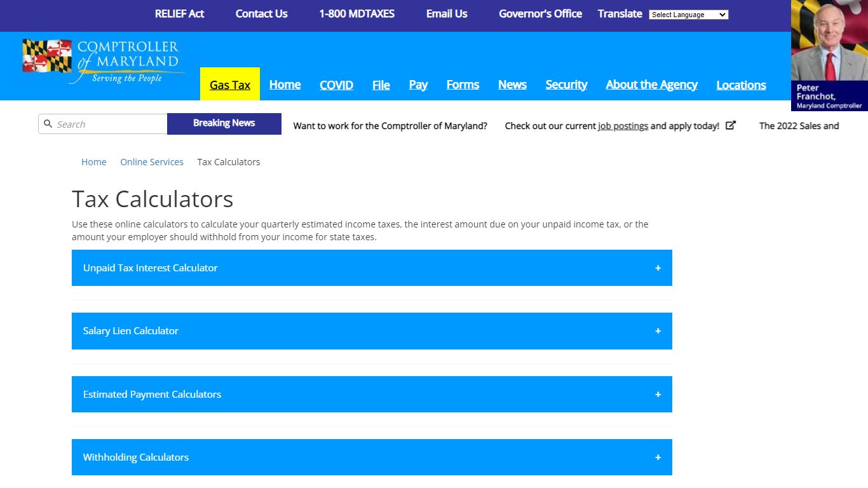Click the plus icon on Salary Lien Calculator
The width and height of the screenshot is (868, 488).
(658, 331)
